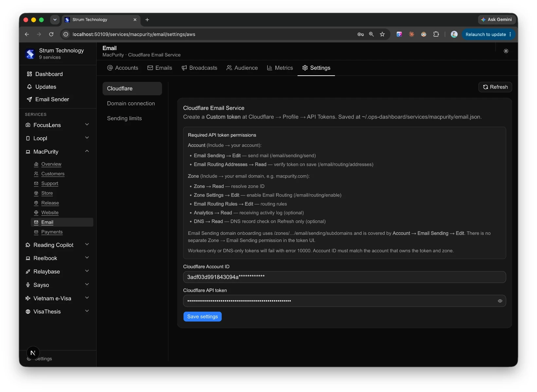
Task: Focus the Cloudflare API token field
Action: (x=344, y=301)
